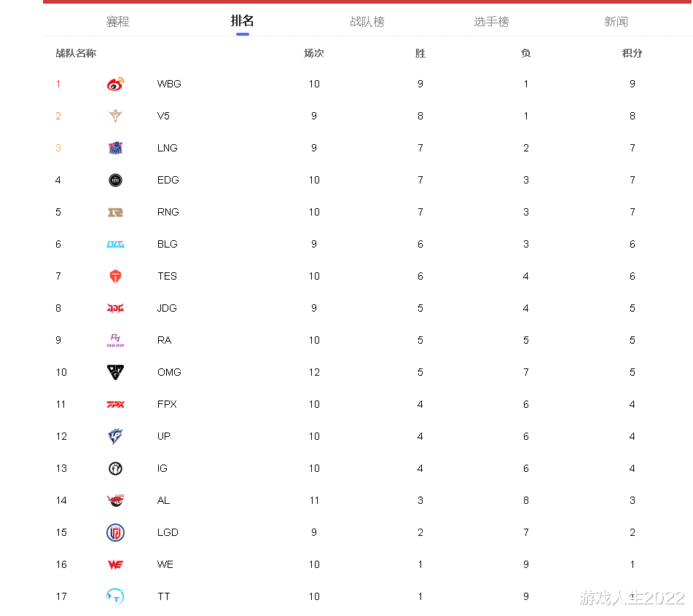Switch to the 新闻 tab

[616, 21]
